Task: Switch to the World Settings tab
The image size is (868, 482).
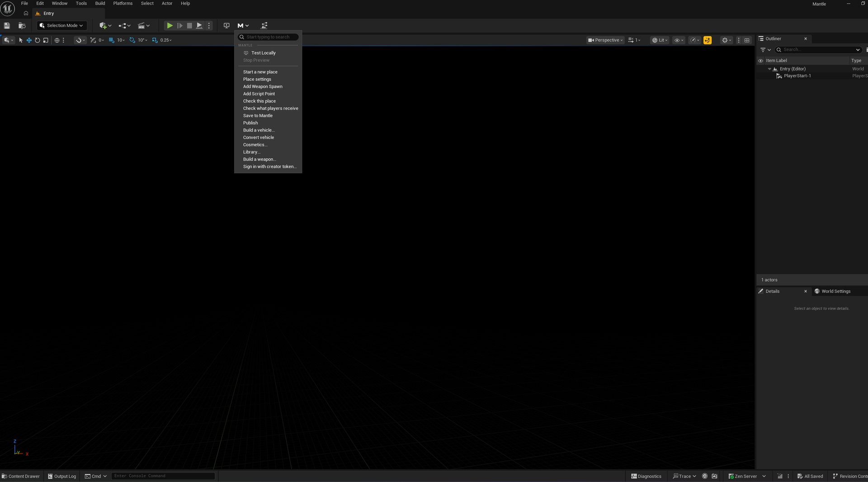Action: coord(835,292)
